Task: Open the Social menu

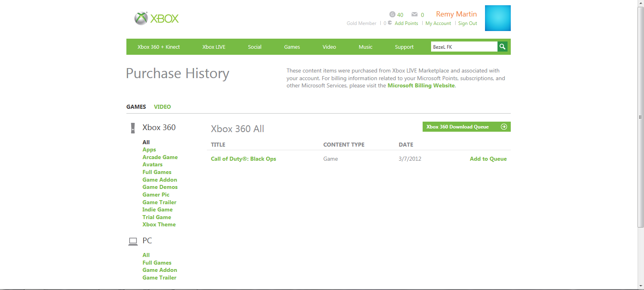Action: point(255,47)
